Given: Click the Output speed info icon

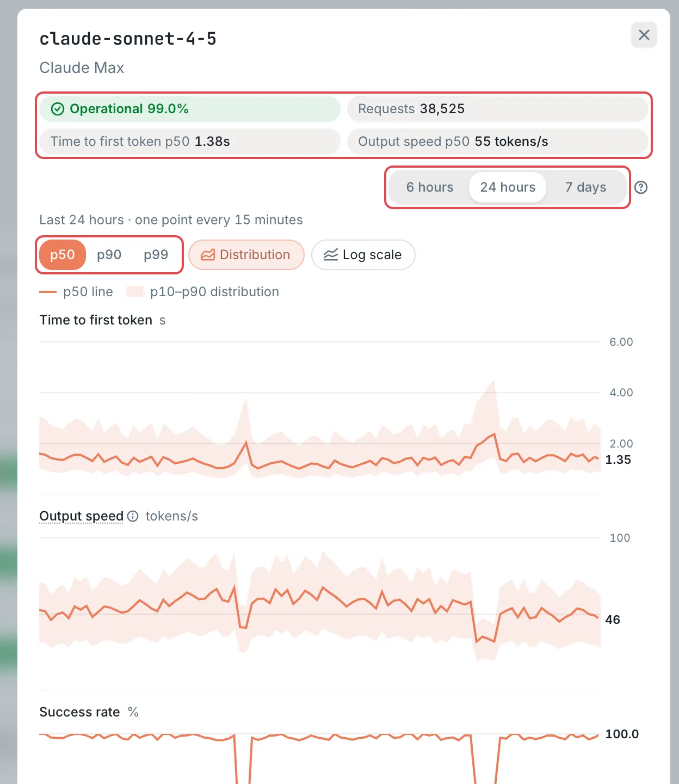Looking at the screenshot, I should point(133,516).
